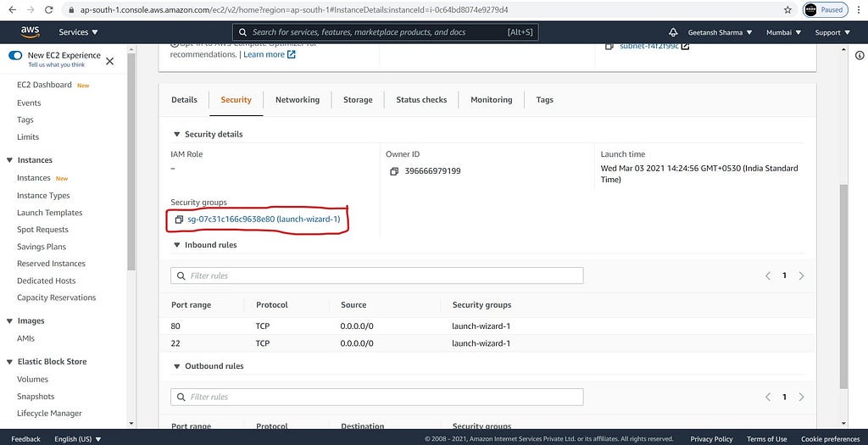Open the Services dropdown menu
This screenshot has width=868, height=445.
[x=79, y=32]
